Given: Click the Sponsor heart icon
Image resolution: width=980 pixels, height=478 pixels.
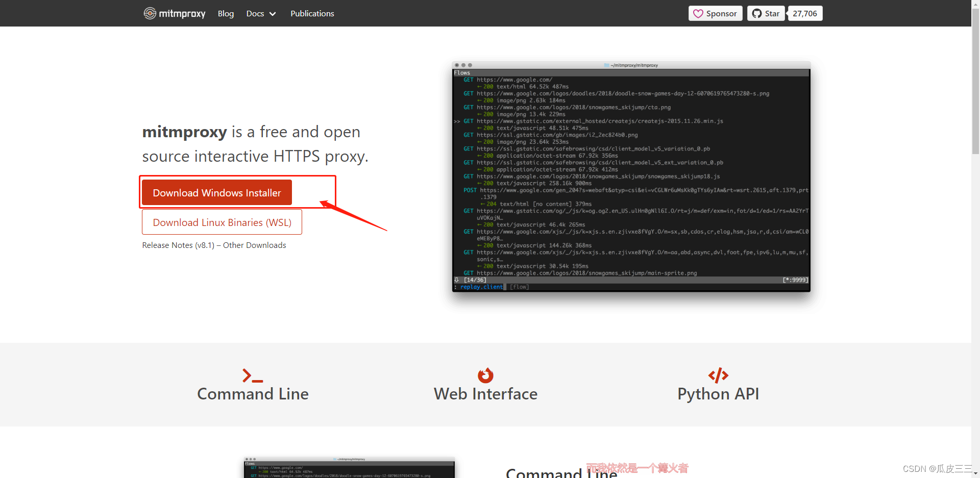Looking at the screenshot, I should (698, 14).
